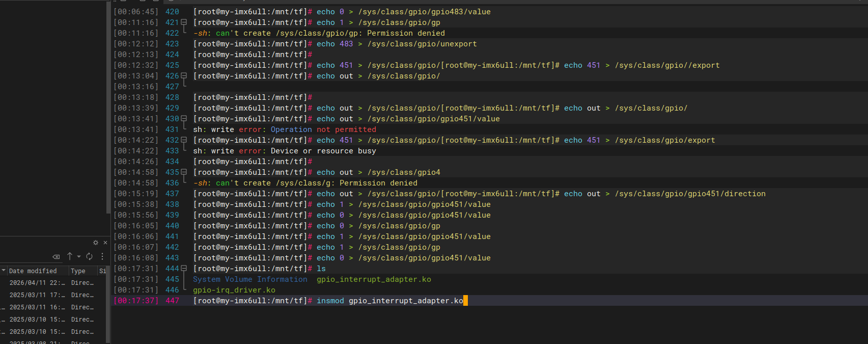This screenshot has height=344, width=868.
Task: Click line number 447
Action: (172, 301)
